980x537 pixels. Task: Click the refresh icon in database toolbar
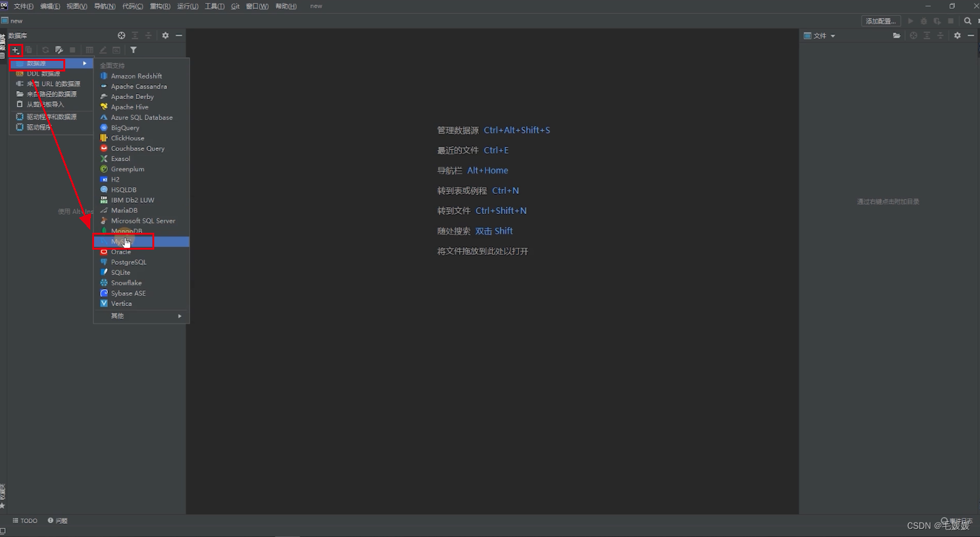45,50
